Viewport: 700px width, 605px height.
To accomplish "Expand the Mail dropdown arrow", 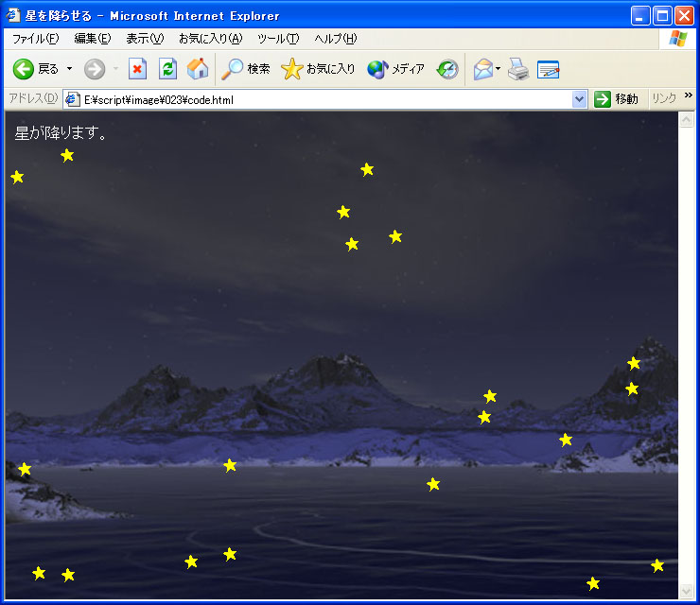I will pos(499,69).
